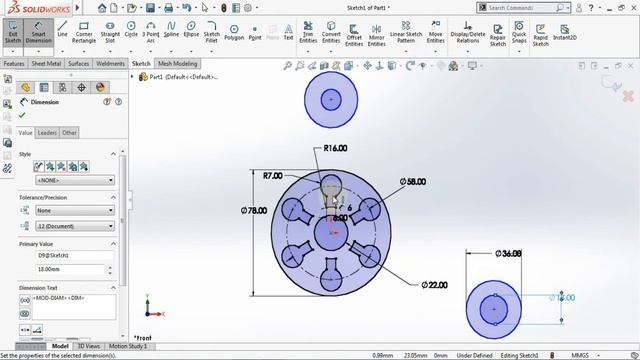Open the Leaders tab in Dimension panel
This screenshot has width=640, height=360.
(x=47, y=133)
